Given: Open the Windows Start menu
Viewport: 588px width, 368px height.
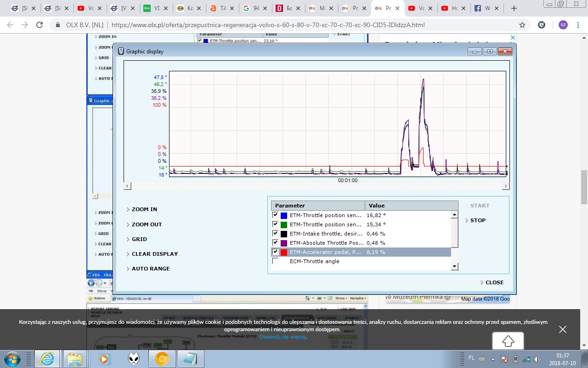Looking at the screenshot, I should 11,358.
